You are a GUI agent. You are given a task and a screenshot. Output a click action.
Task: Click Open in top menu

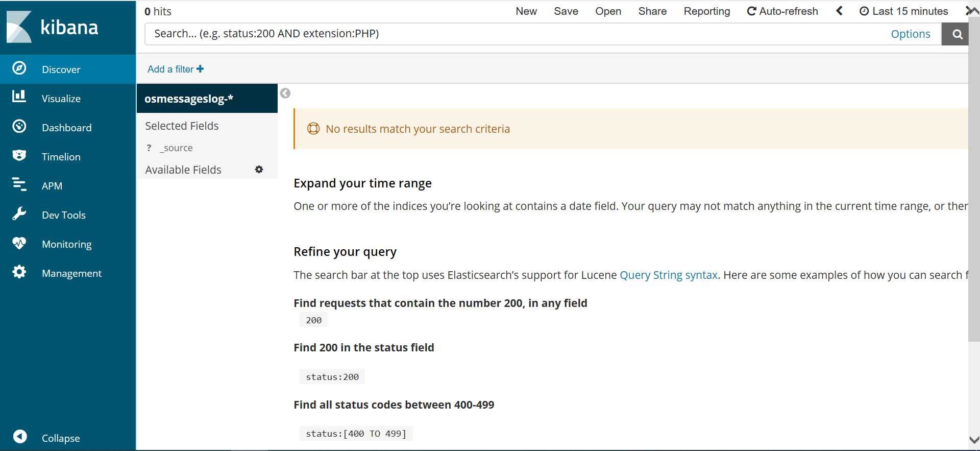point(608,11)
